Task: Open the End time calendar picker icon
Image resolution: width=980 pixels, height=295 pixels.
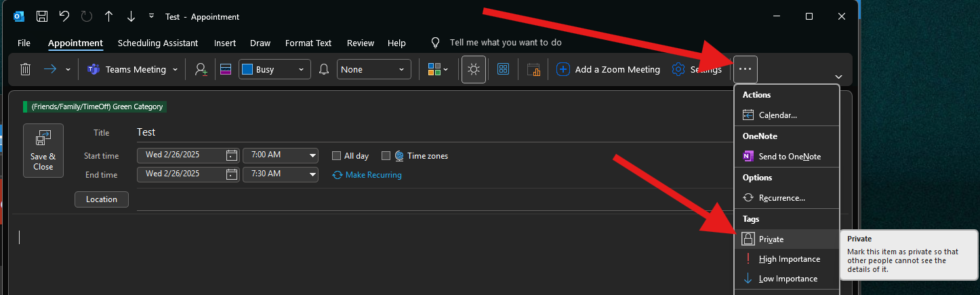Action: (232, 174)
